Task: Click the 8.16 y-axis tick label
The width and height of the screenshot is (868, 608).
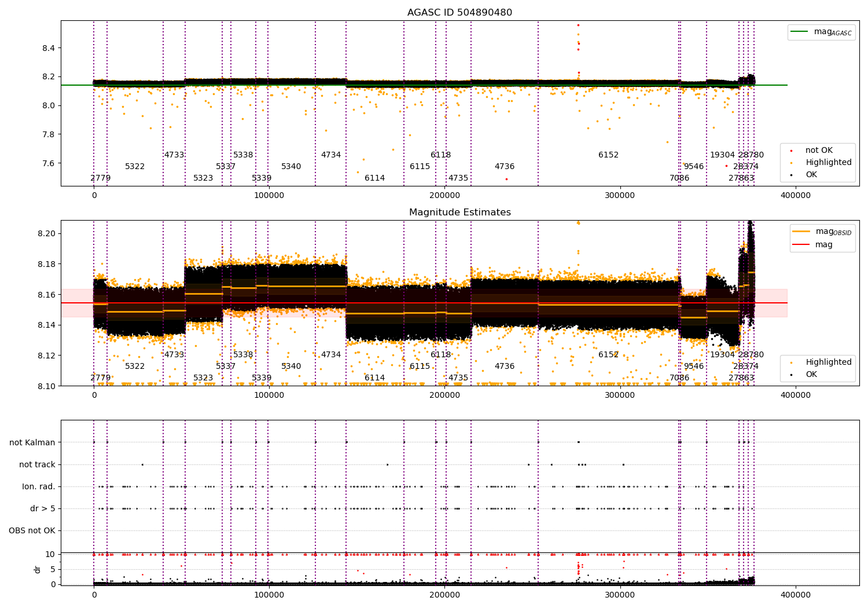Action: pos(46,295)
